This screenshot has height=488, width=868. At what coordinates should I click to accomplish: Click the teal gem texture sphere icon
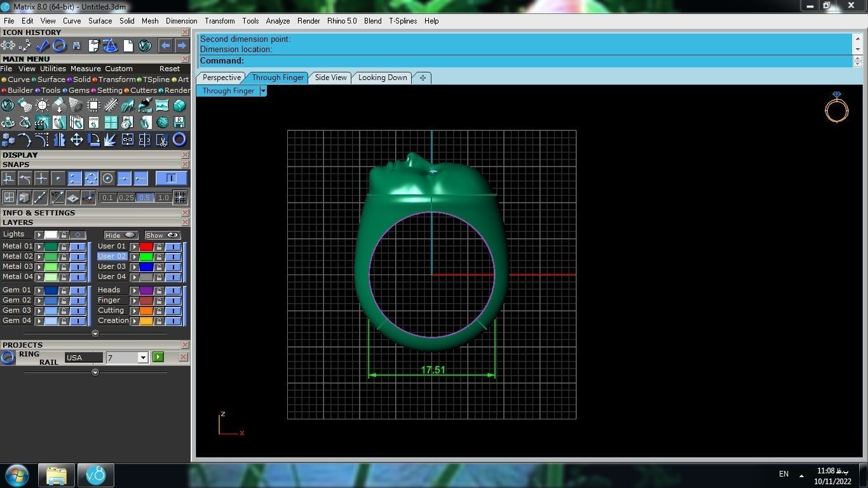162,122
